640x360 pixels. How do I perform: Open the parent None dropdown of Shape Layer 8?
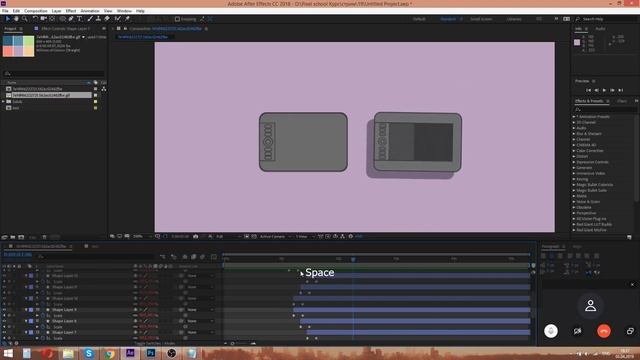(x=199, y=321)
